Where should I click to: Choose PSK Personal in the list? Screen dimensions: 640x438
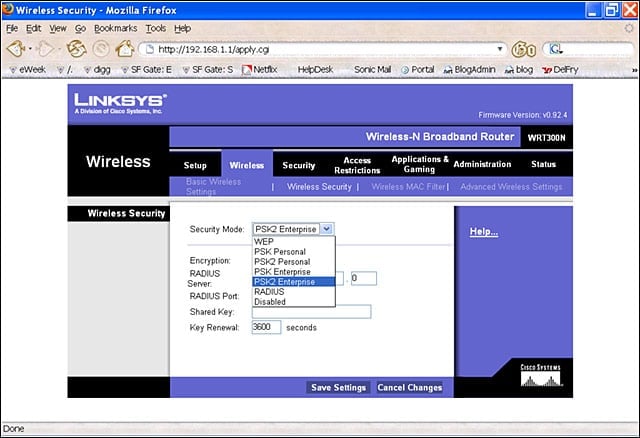(294, 251)
